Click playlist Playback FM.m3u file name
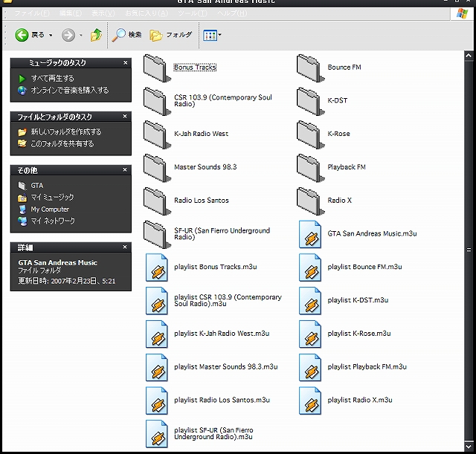Screen dimensions: 476x454 pos(367,366)
